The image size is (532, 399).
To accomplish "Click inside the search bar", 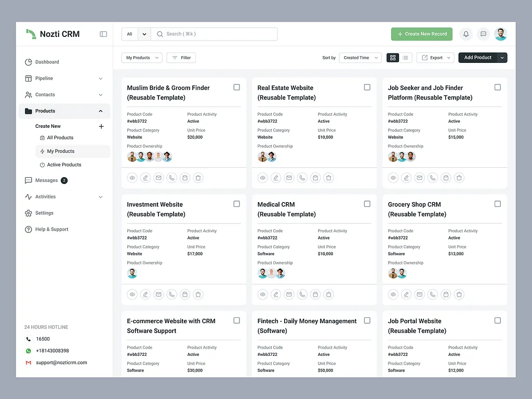I will click(x=215, y=34).
